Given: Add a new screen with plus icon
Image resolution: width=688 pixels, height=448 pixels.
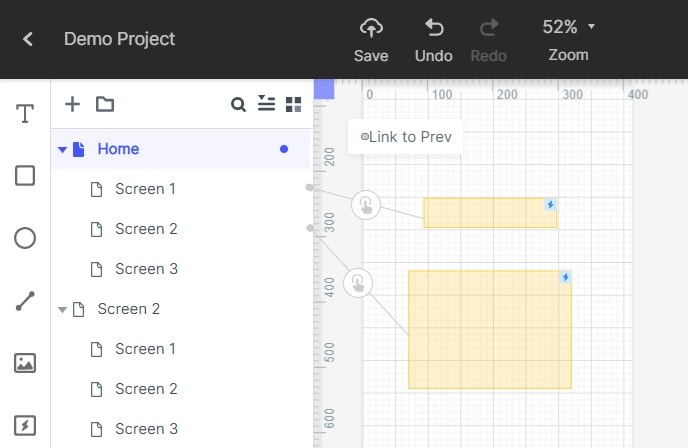Looking at the screenshot, I should [72, 104].
